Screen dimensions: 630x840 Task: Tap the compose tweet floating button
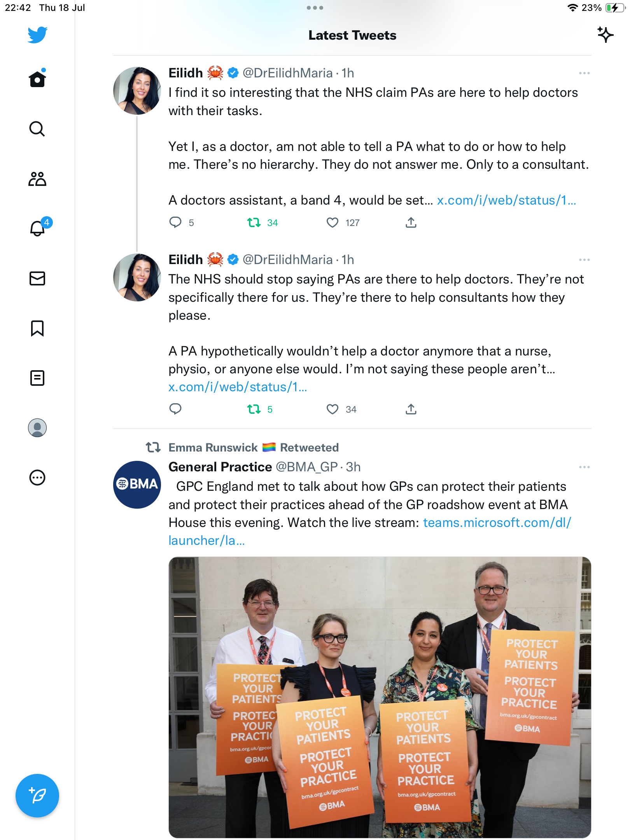37,796
